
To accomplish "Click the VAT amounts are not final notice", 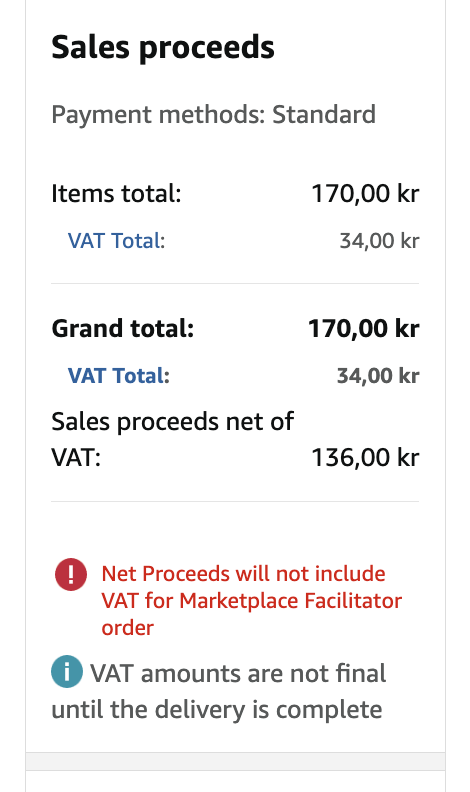I will click(219, 691).
